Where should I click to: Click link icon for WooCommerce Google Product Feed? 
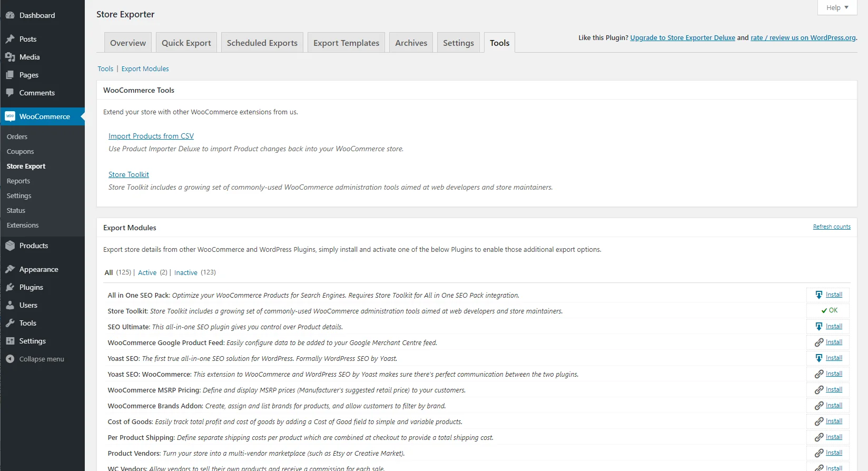(819, 342)
